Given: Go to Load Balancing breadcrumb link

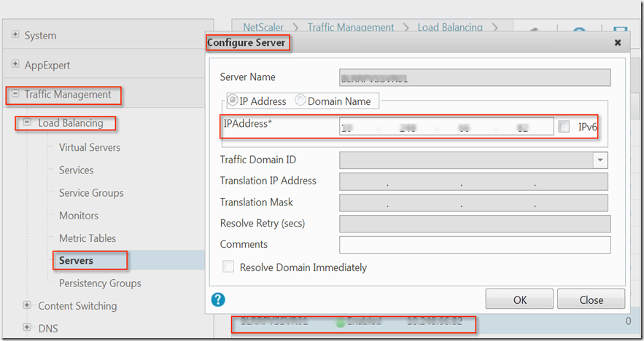Looking at the screenshot, I should pyautogui.click(x=450, y=28).
